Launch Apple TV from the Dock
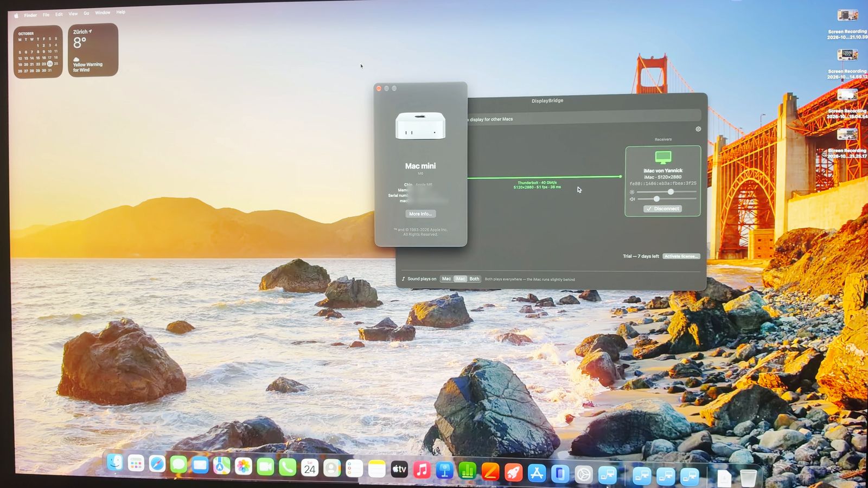Viewport: 868px width, 488px height. click(399, 470)
